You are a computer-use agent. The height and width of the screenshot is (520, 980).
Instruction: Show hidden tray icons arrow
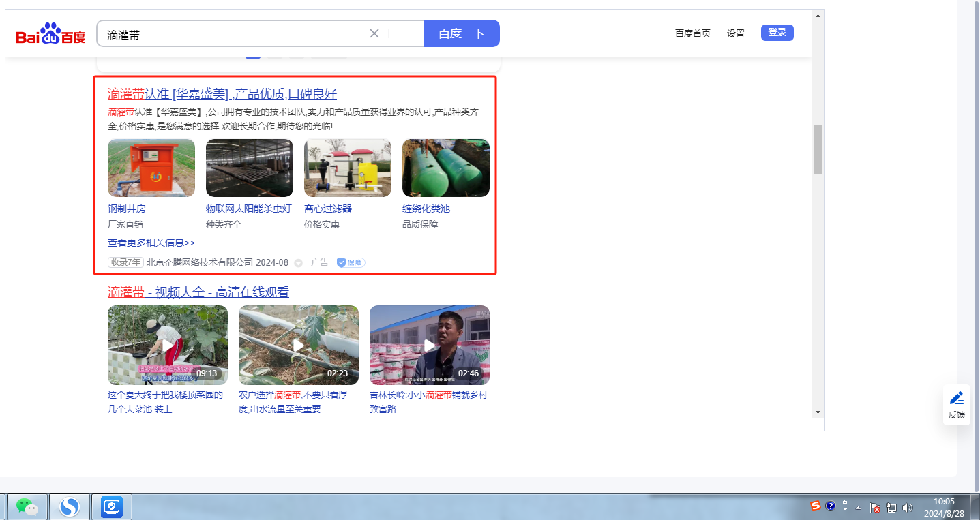coord(858,508)
